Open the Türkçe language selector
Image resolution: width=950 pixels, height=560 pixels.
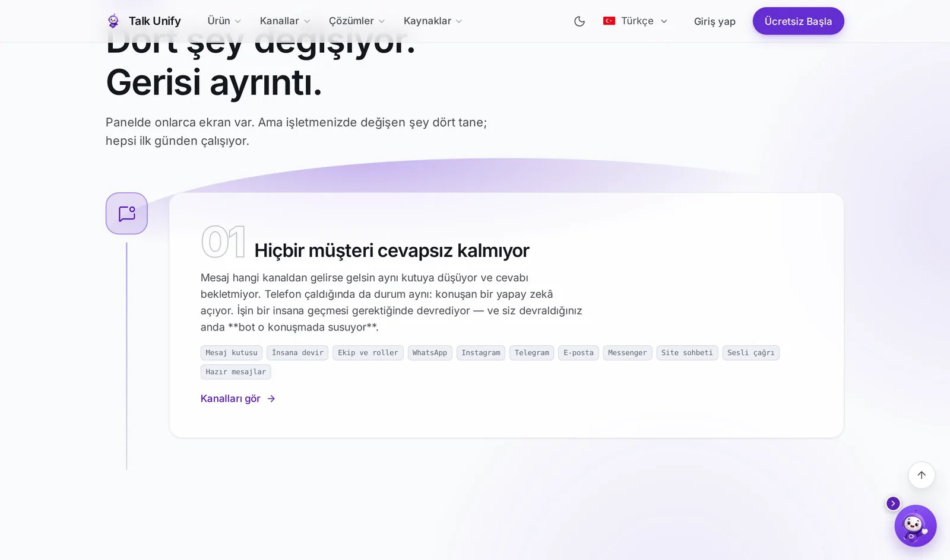pos(635,21)
